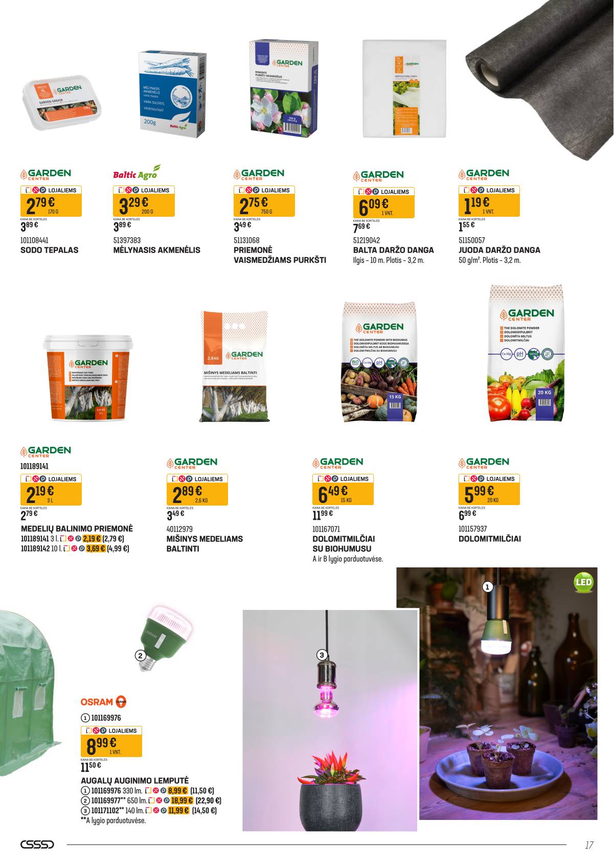The height and width of the screenshot is (868, 614).
Task: Open the Dolomitmilčiai Su Biohumusu product title
Action: (x=344, y=543)
